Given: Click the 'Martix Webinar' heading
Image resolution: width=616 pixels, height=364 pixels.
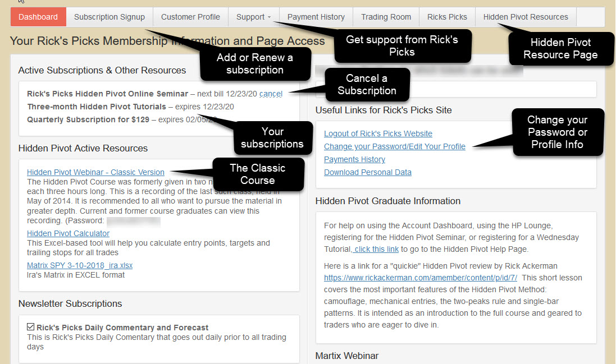Looking at the screenshot, I should [347, 356].
